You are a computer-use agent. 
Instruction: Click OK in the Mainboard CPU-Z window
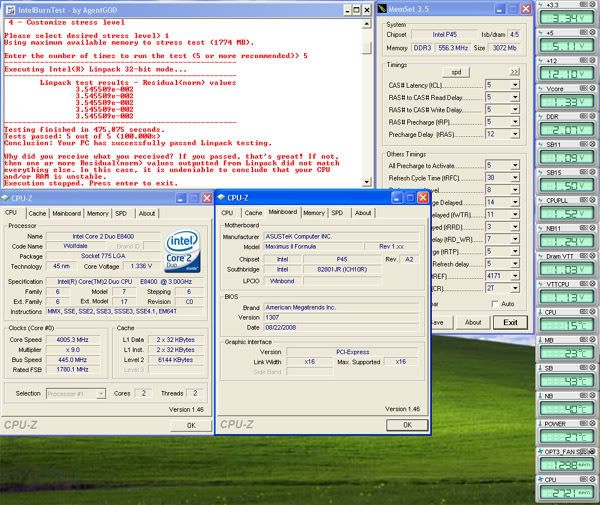407,425
